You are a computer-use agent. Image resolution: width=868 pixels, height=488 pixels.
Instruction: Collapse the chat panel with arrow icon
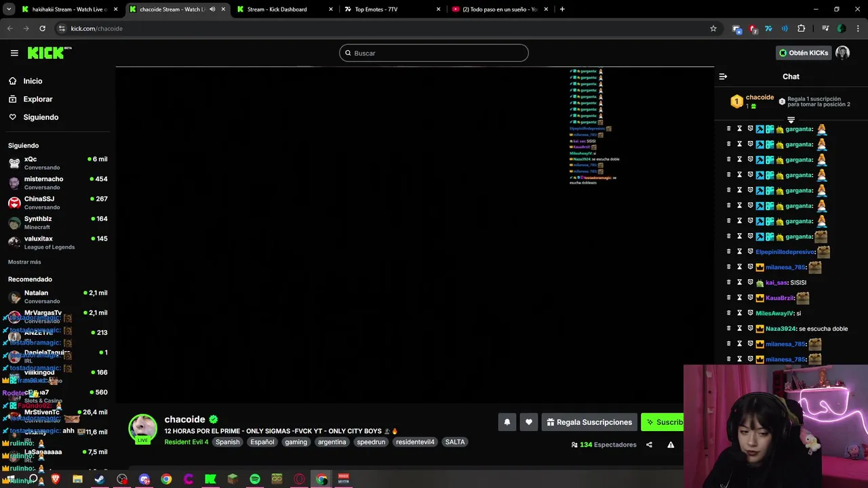pos(723,77)
